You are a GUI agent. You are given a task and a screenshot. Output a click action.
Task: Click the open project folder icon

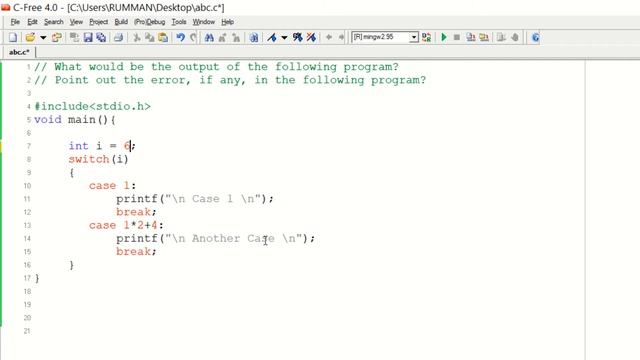(57, 38)
